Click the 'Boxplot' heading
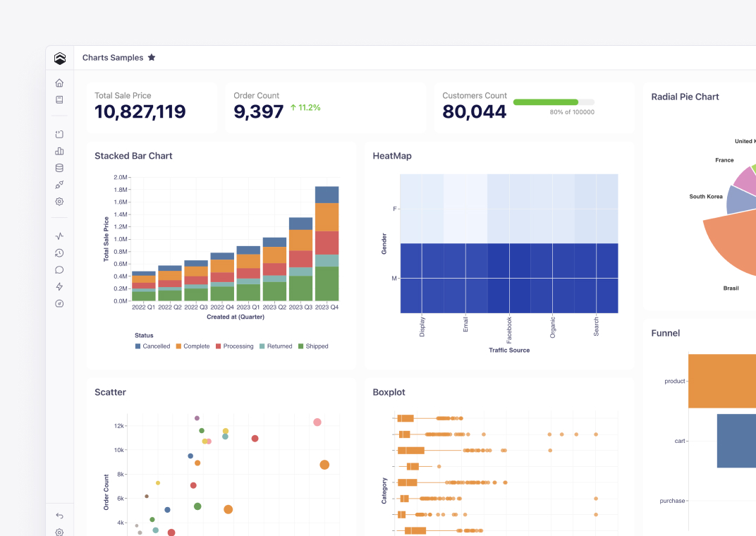756x536 pixels. 389,392
